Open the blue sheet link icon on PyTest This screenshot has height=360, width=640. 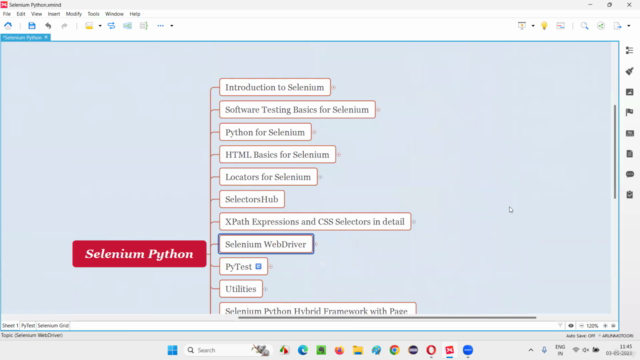[x=258, y=267]
